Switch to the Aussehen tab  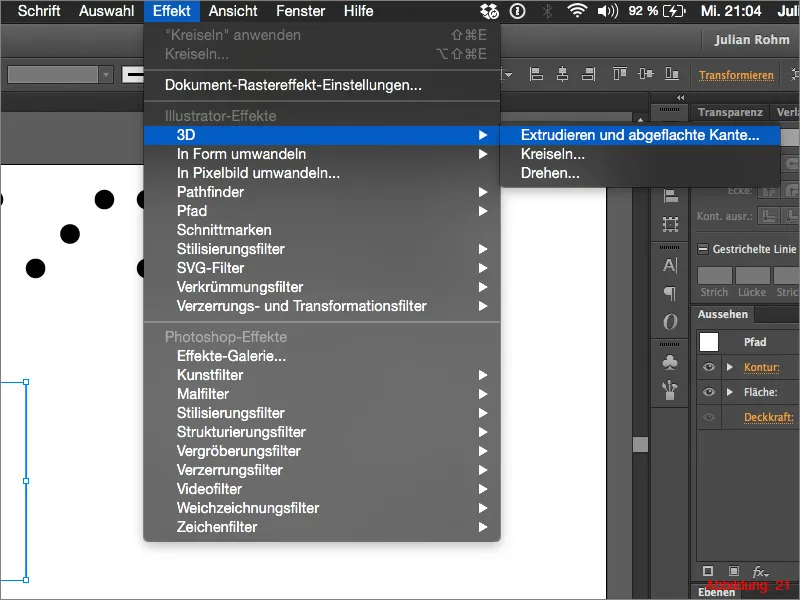pos(722,314)
